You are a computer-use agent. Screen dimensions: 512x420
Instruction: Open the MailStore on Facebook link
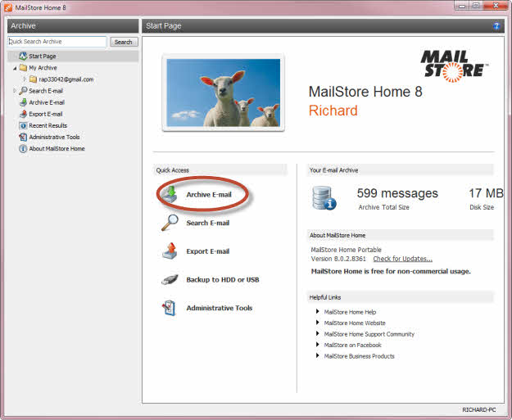[x=352, y=345]
